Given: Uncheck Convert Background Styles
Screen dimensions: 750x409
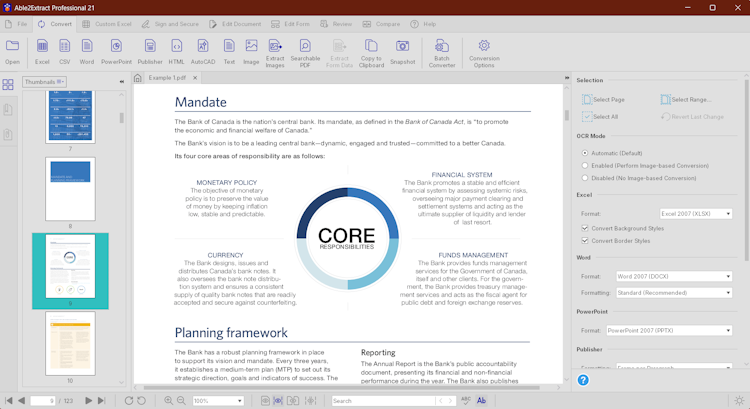Looking at the screenshot, I should 585,228.
